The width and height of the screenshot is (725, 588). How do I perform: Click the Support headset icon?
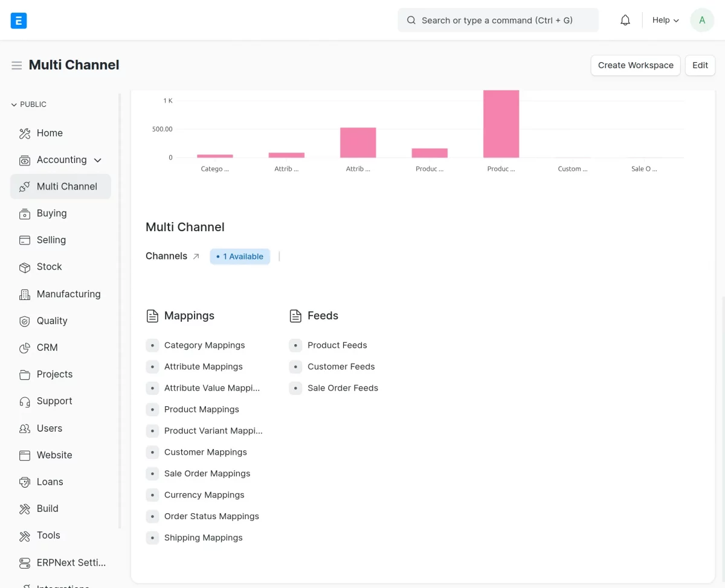[25, 401]
